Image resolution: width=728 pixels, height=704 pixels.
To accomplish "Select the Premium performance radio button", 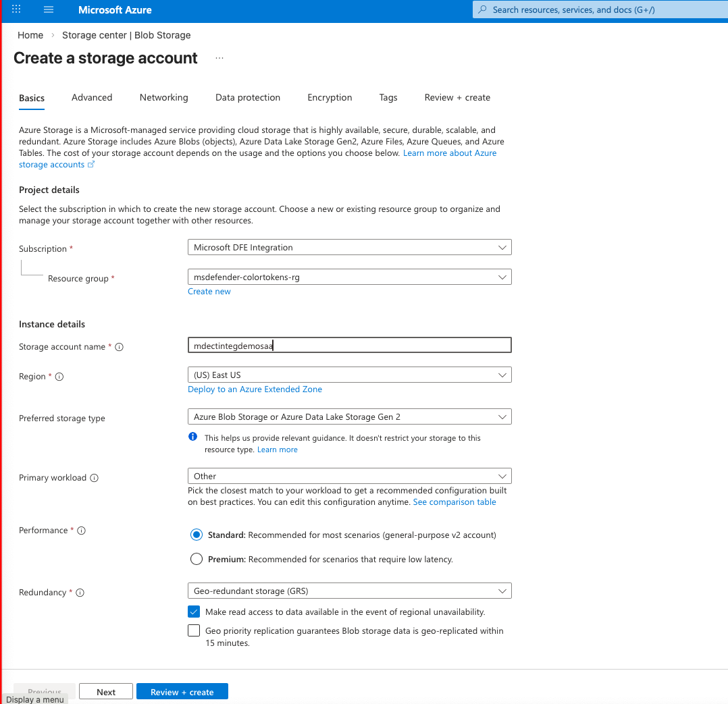I will point(197,559).
